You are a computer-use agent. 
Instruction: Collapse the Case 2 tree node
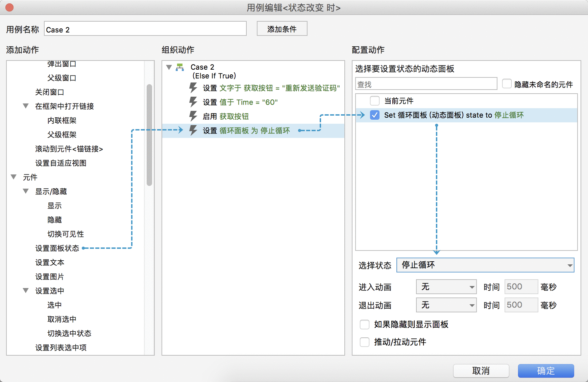click(x=169, y=67)
